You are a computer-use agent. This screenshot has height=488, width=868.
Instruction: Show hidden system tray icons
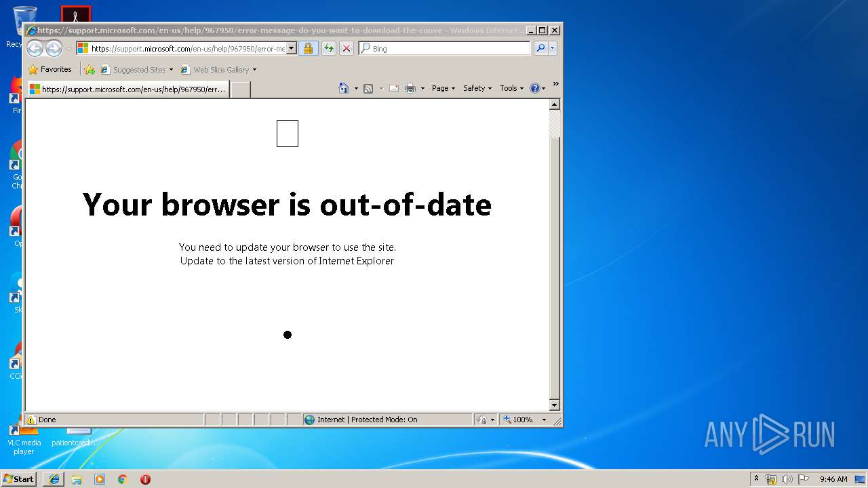click(x=756, y=479)
